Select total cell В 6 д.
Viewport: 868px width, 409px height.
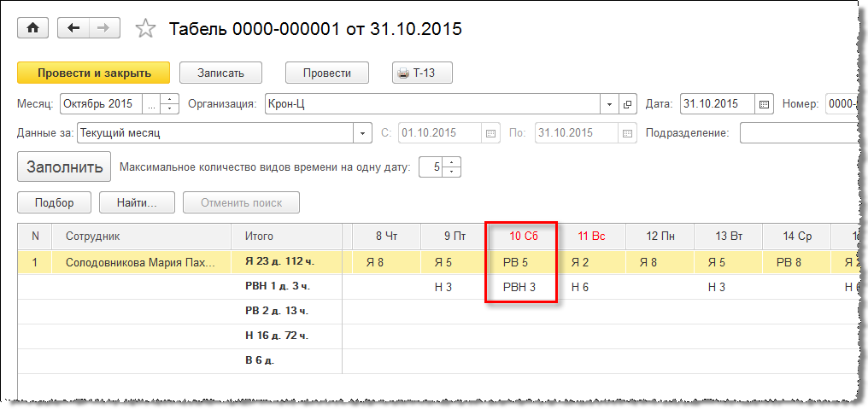click(x=287, y=361)
